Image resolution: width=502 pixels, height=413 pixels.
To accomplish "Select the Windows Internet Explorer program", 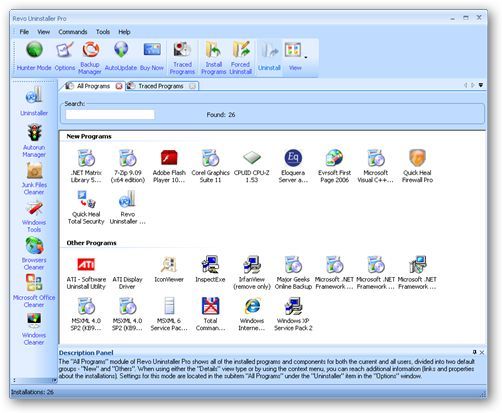I will click(x=252, y=314).
